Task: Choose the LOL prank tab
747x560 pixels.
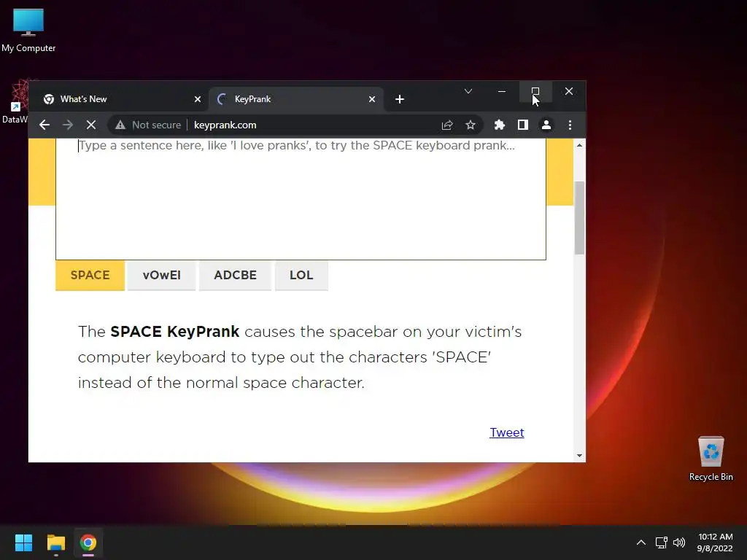Action: 301,275
